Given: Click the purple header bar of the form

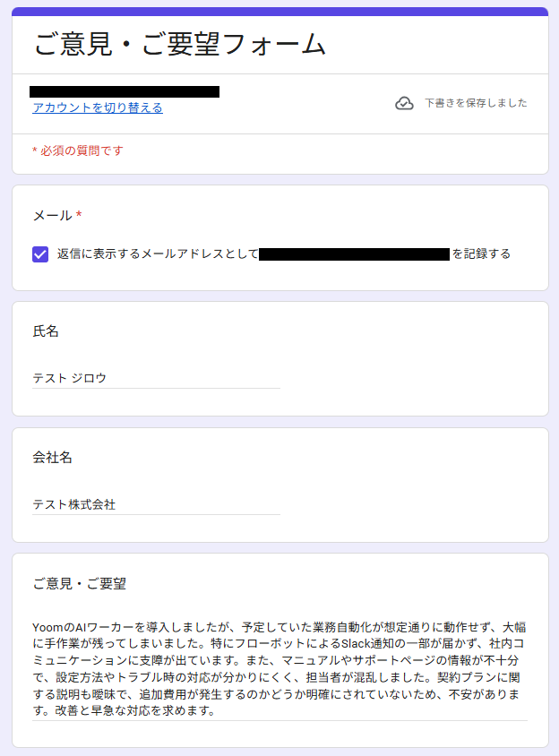Looking at the screenshot, I should 279,12.
